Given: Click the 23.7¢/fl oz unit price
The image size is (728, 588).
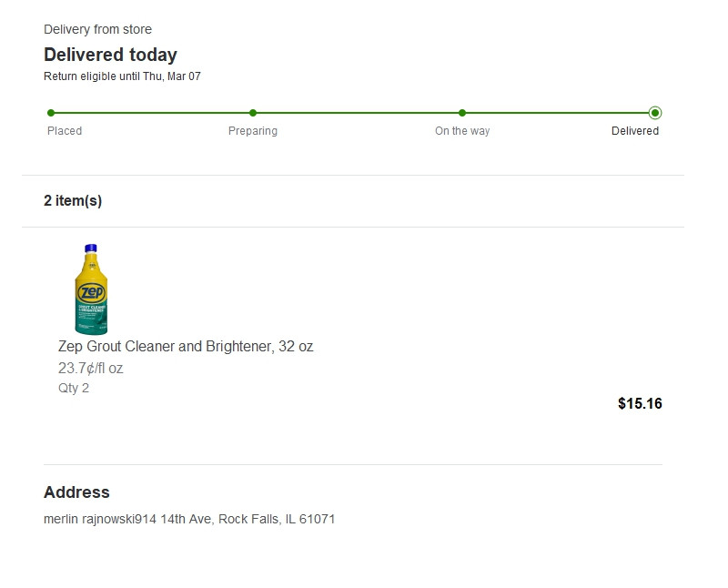Looking at the screenshot, I should click(90, 369).
